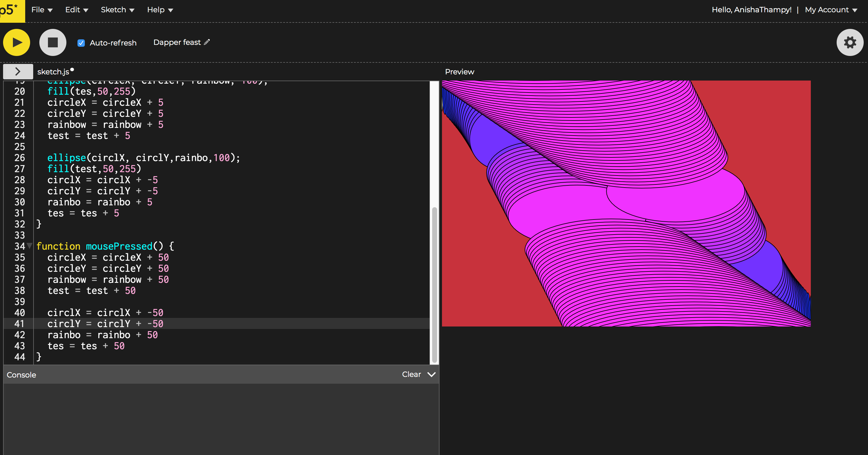Click the pencil icon to rename sketch
This screenshot has width=868, height=455.
pos(207,42)
